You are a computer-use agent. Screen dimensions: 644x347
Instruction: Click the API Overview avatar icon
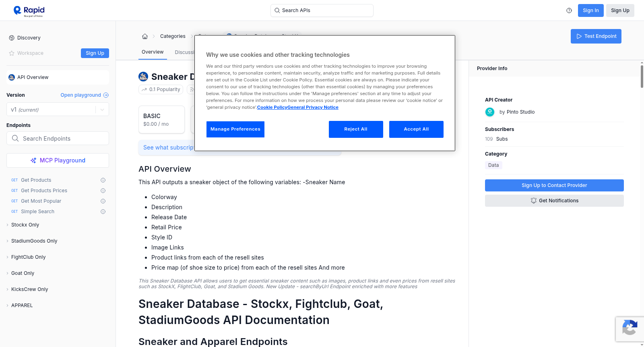[12, 77]
